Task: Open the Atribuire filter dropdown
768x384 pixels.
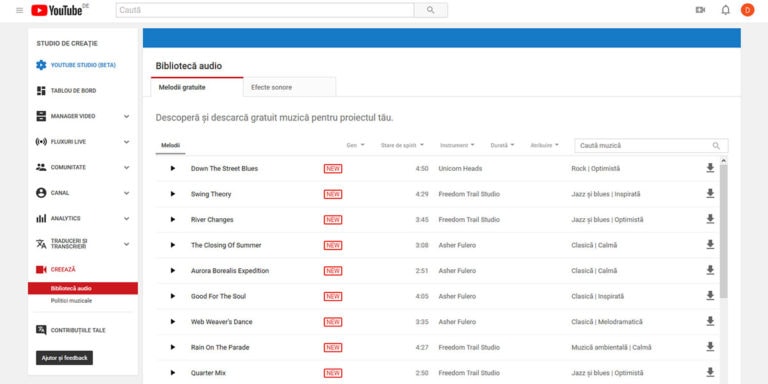Action: pyautogui.click(x=545, y=145)
